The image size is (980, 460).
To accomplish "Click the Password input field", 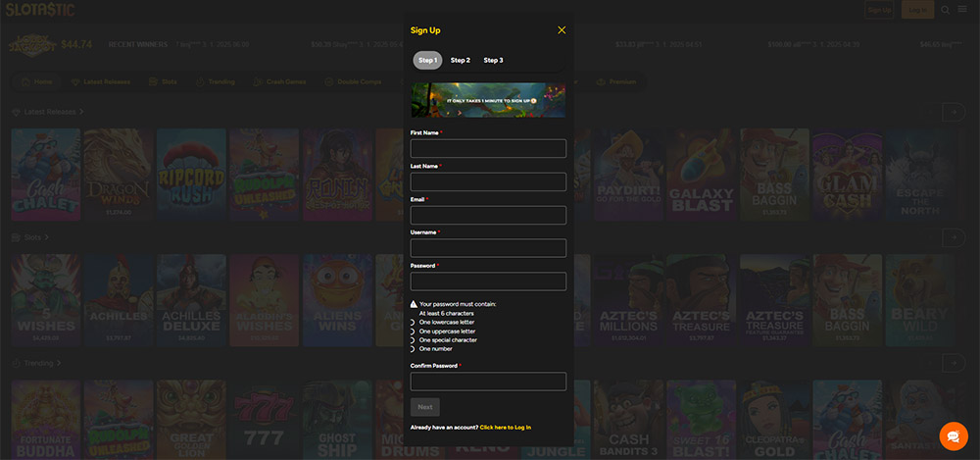I will (x=488, y=281).
